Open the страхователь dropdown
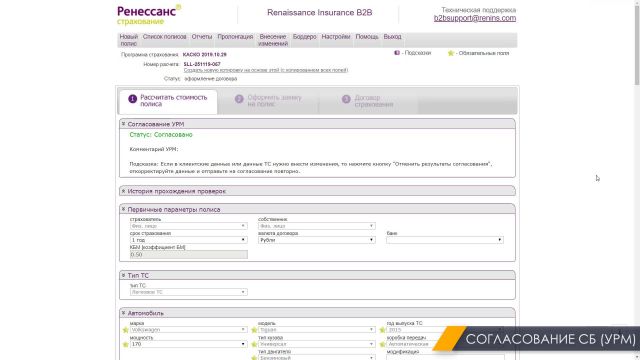640x360 pixels. point(189,226)
